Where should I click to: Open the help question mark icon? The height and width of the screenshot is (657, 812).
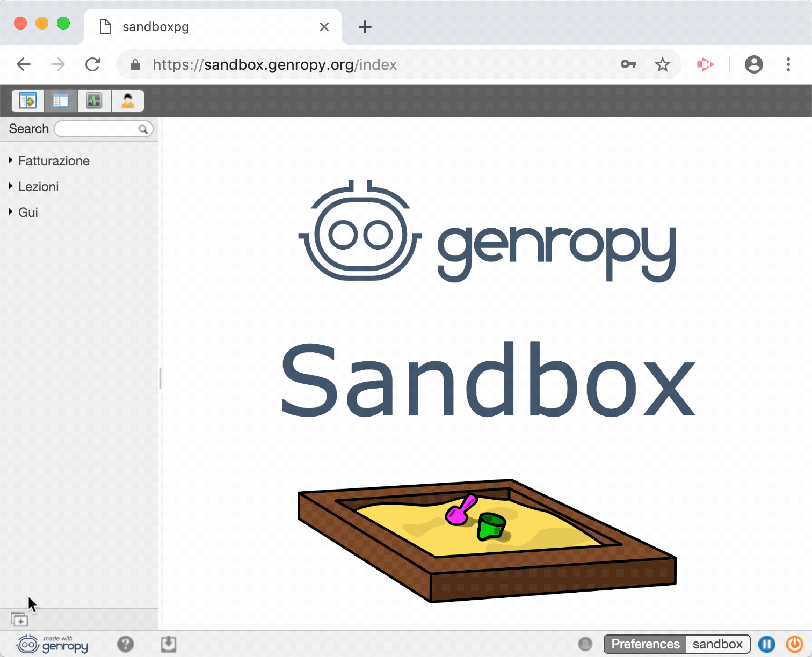(x=126, y=644)
